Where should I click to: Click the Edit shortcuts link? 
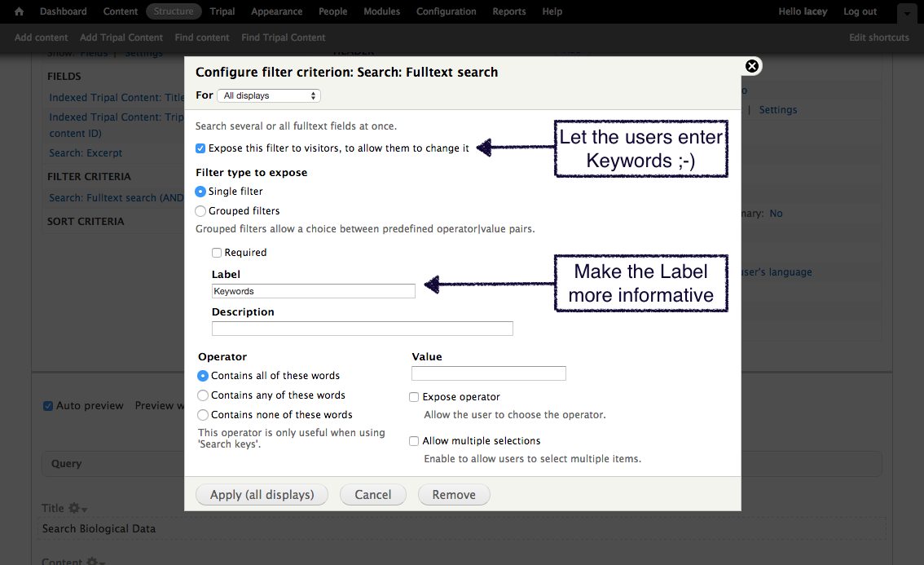878,38
